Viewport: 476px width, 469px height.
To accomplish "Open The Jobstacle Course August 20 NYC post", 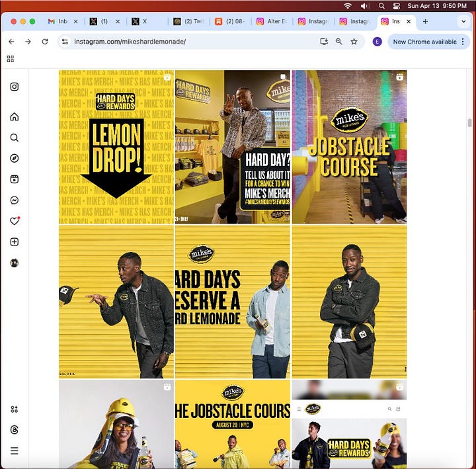I will [x=233, y=424].
